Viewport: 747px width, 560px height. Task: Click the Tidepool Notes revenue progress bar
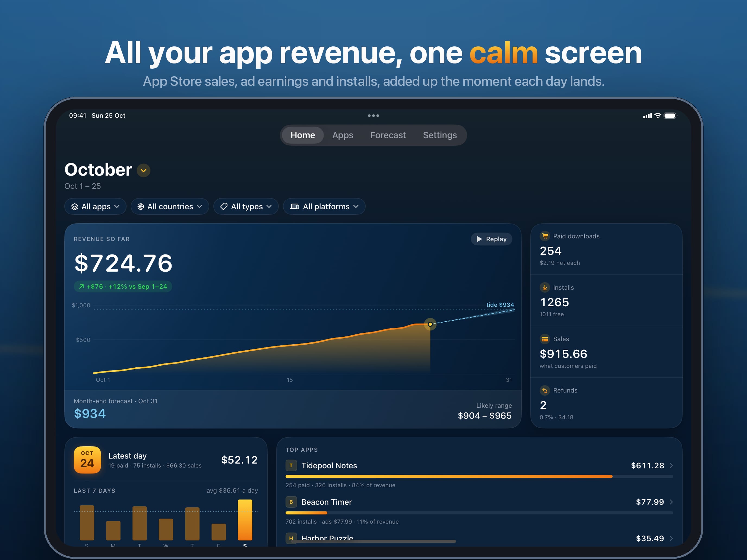point(479,477)
